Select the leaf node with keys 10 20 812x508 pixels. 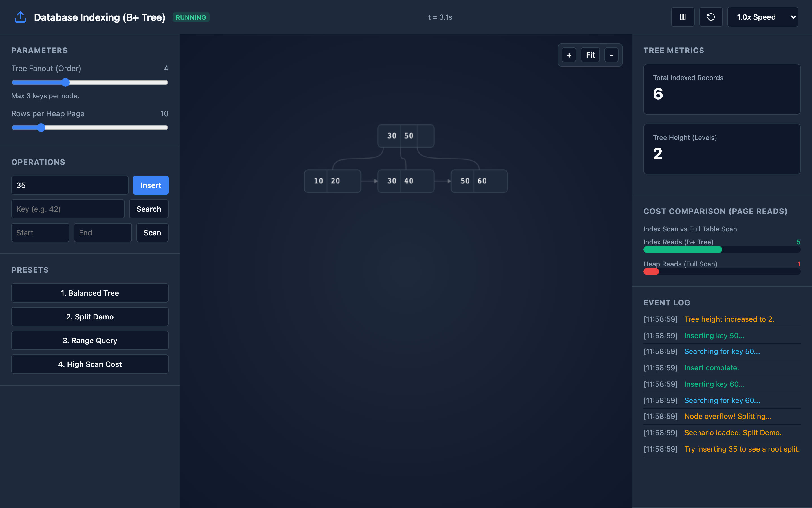332,181
